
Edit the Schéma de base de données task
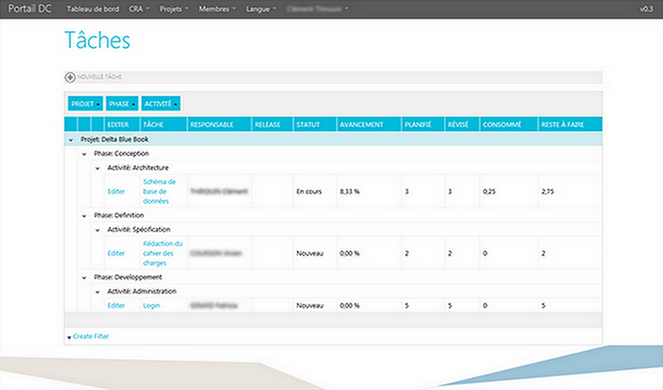click(x=116, y=192)
